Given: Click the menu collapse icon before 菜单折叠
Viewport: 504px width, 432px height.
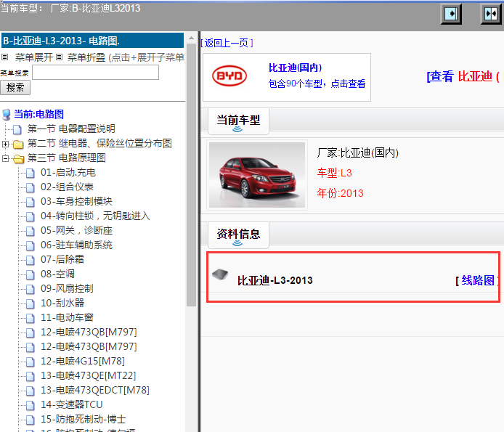Looking at the screenshot, I should [x=59, y=57].
